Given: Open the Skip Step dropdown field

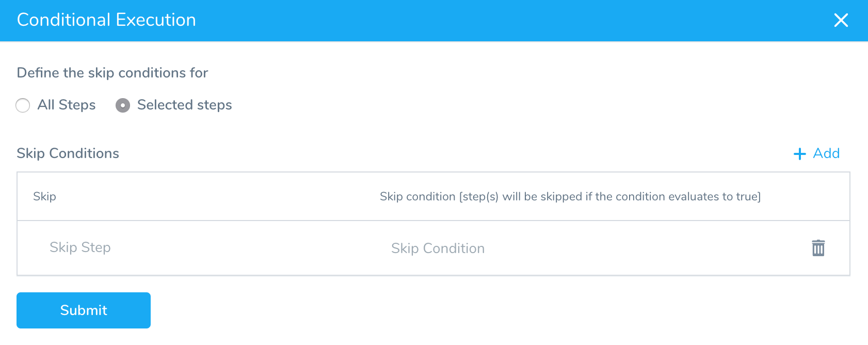Looking at the screenshot, I should tap(196, 247).
